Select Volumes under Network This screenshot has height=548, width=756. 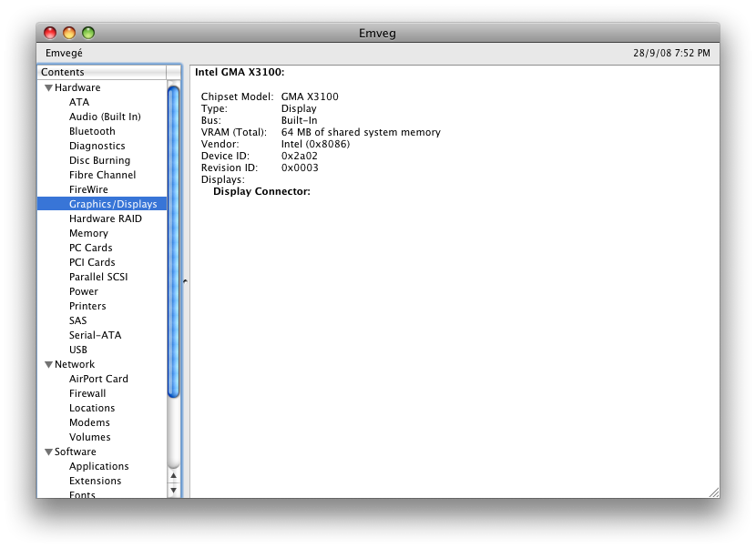89,437
